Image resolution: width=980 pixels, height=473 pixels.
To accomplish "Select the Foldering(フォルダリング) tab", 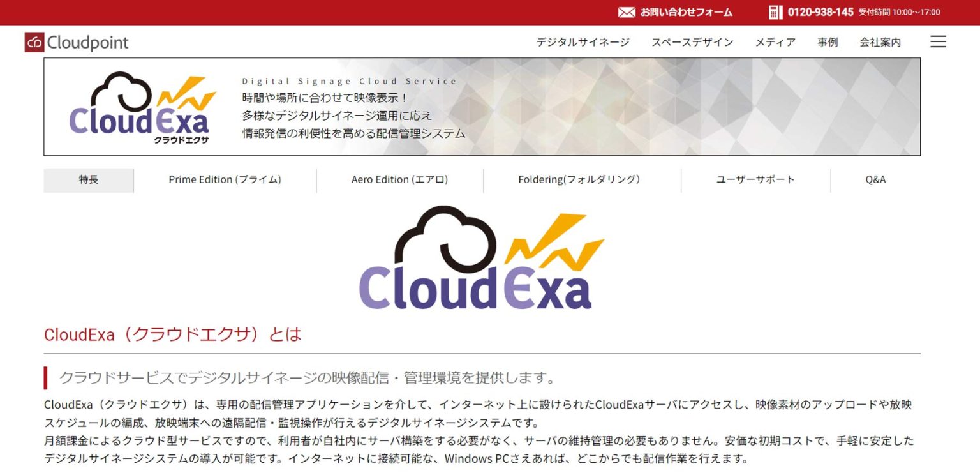I will point(581,179).
